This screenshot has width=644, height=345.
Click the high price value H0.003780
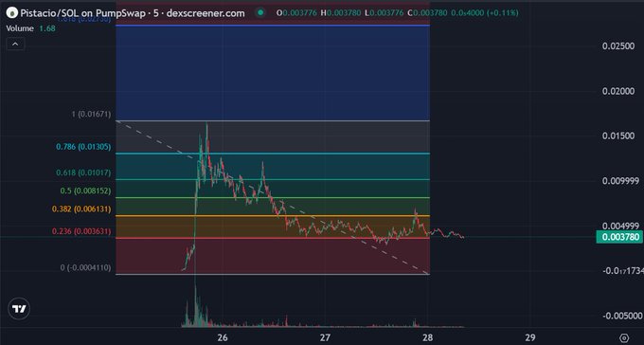point(342,13)
